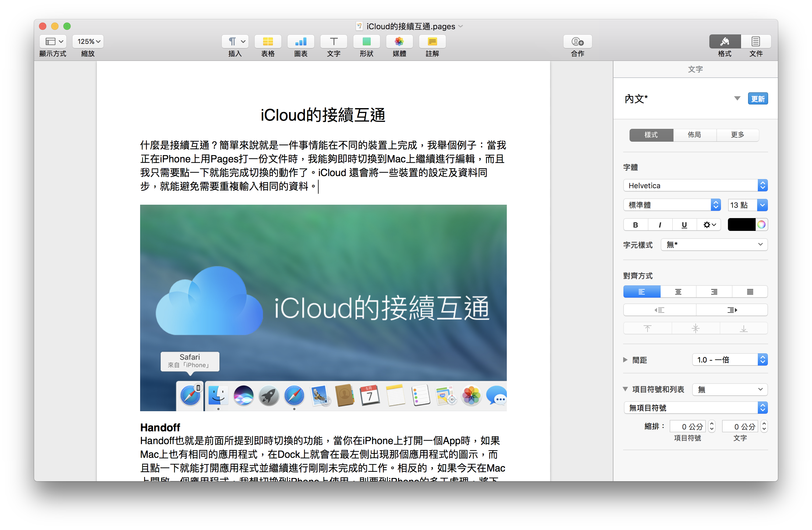Toggle Bold formatting
Screen dimensions: 812x530
[x=635, y=225]
